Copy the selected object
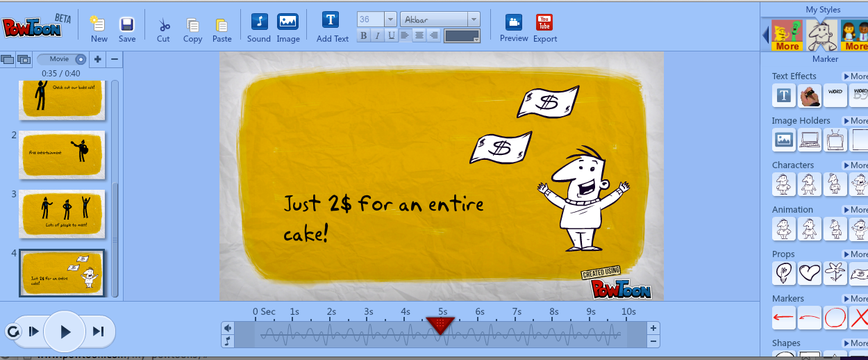Viewport: 868px width, 360px height. coord(193,28)
